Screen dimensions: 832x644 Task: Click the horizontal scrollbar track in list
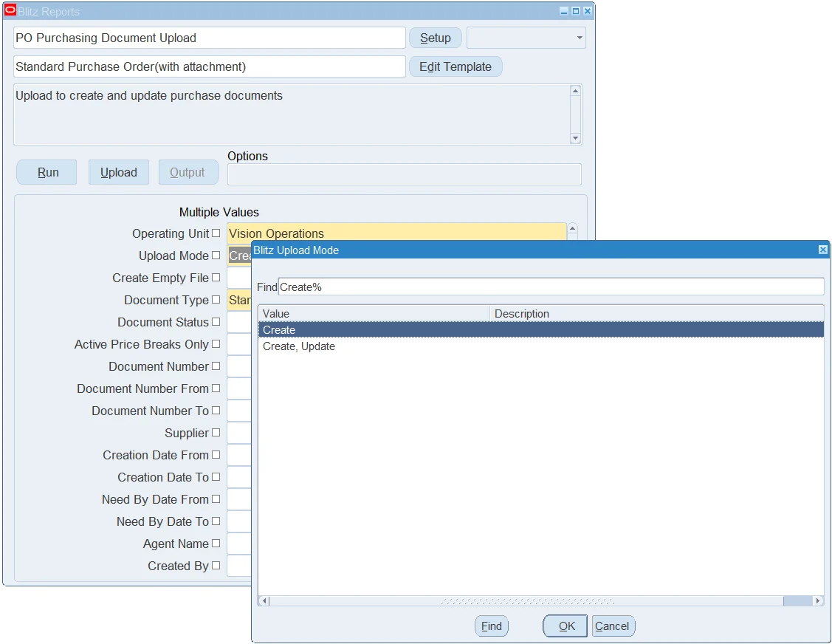pyautogui.click(x=526, y=601)
